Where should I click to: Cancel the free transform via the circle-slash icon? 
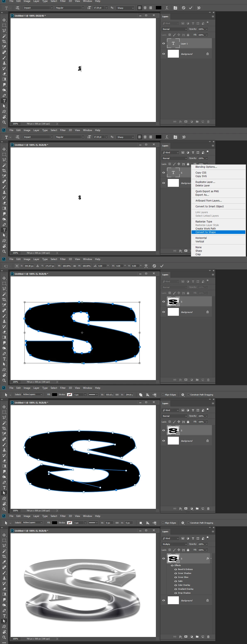(x=154, y=266)
